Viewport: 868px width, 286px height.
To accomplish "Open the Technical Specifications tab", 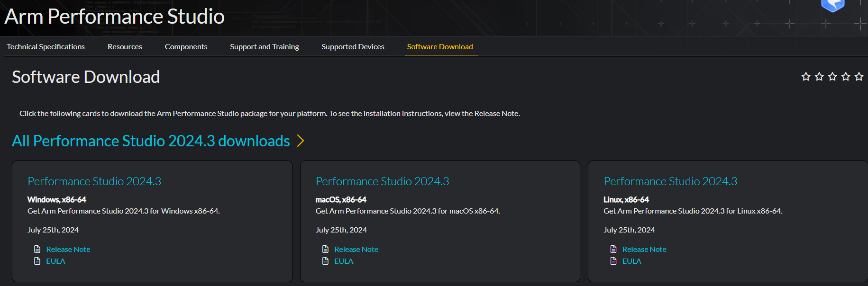I will (46, 47).
